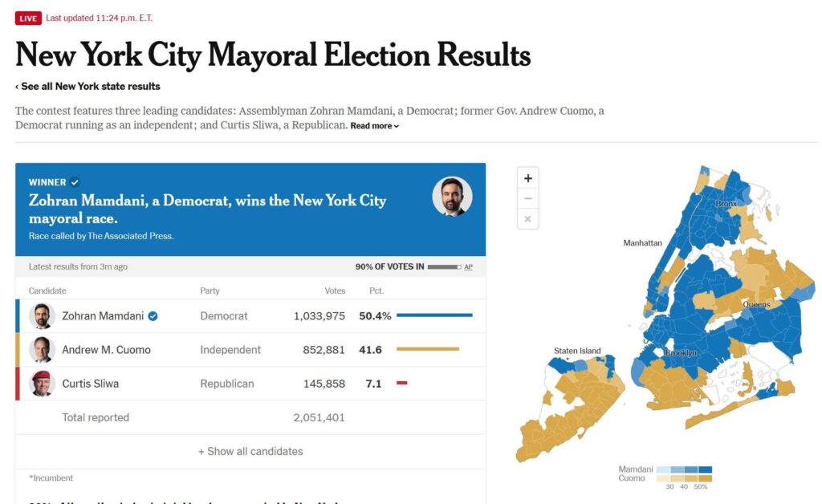Click the map zoom out minus button

coord(527,198)
